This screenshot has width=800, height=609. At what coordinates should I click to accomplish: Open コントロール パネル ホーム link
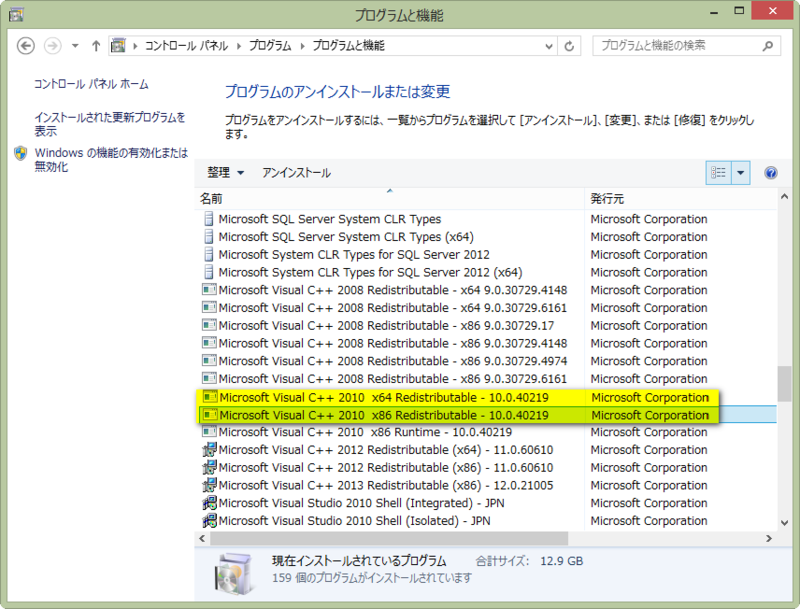[x=91, y=84]
